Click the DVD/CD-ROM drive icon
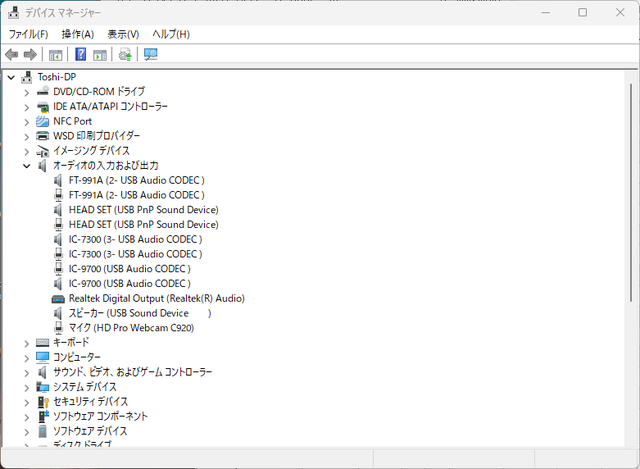 (x=42, y=91)
